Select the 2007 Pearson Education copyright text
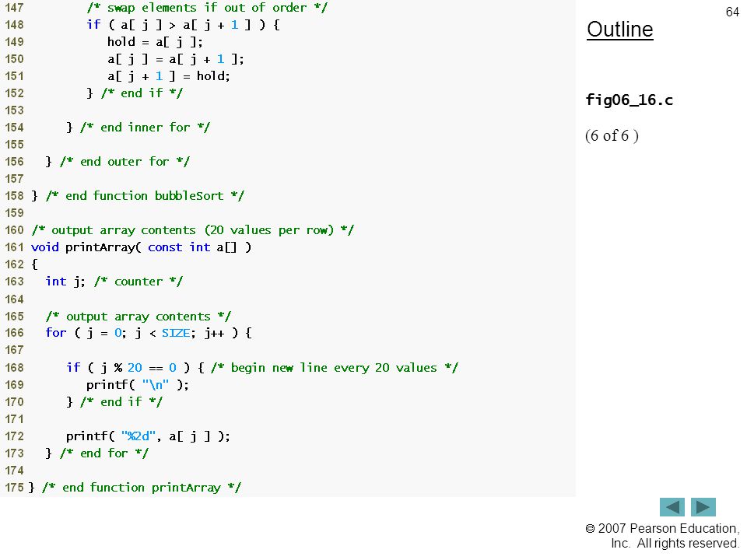The height and width of the screenshot is (560, 747). 662,536
